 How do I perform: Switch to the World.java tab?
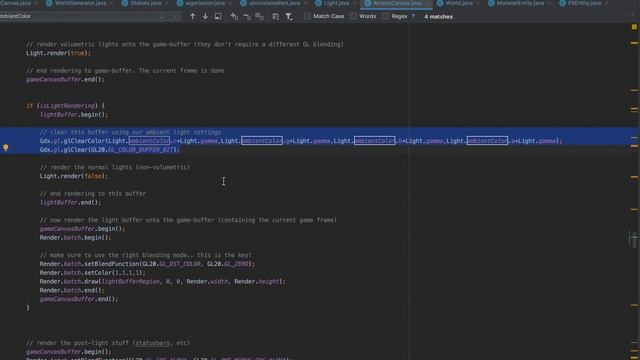tap(459, 3)
